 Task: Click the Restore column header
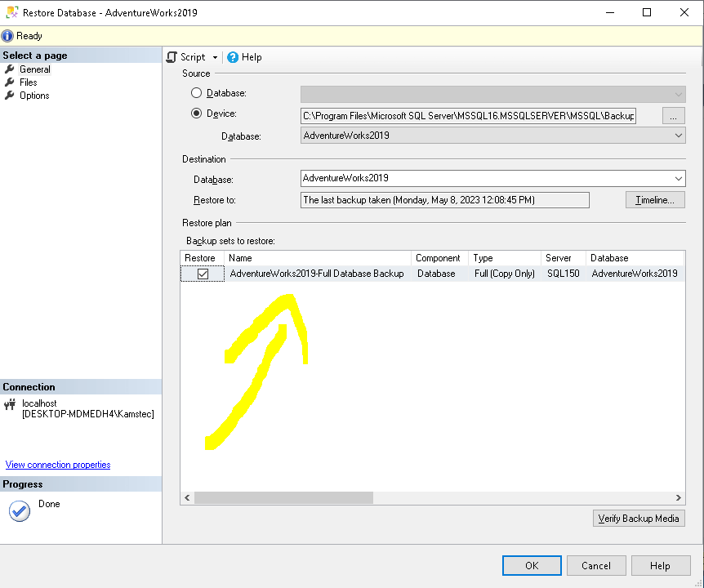click(202, 258)
